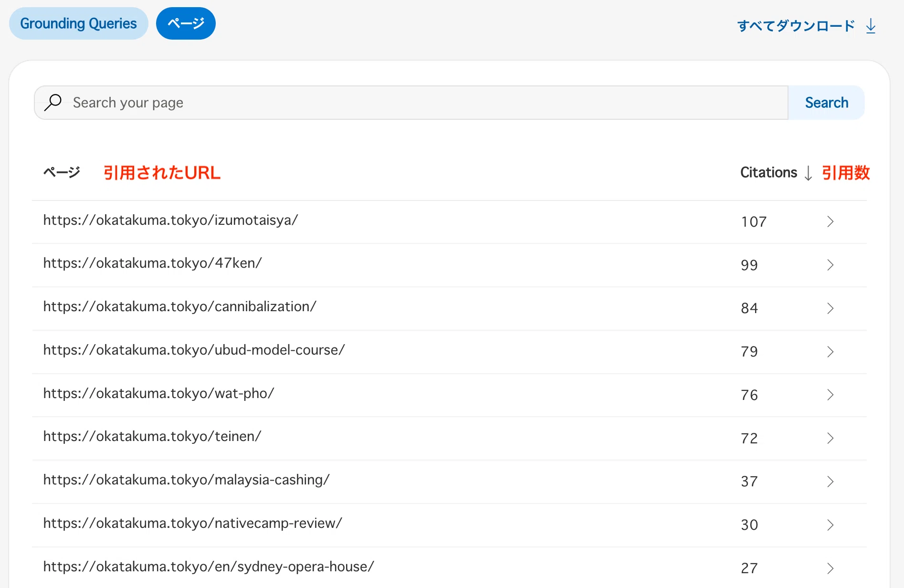This screenshot has height=588, width=904.
Task: Click the 107 citations value
Action: pyautogui.click(x=754, y=222)
